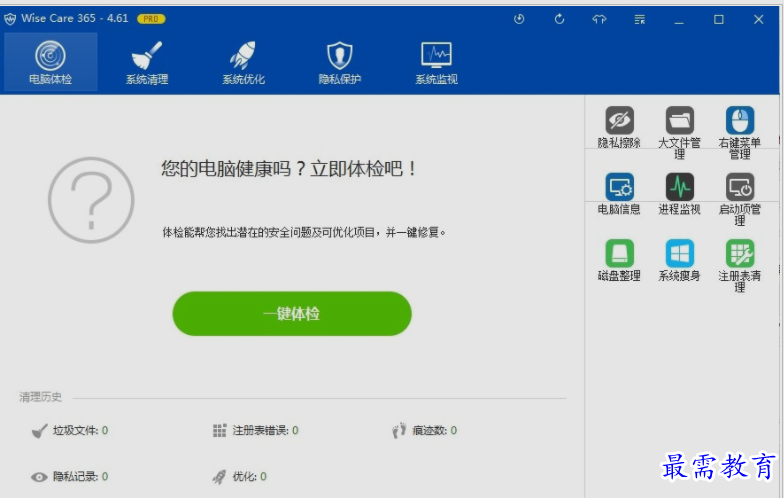Click the 隐私记录 eye icon
This screenshot has width=784, height=498.
[x=39, y=477]
